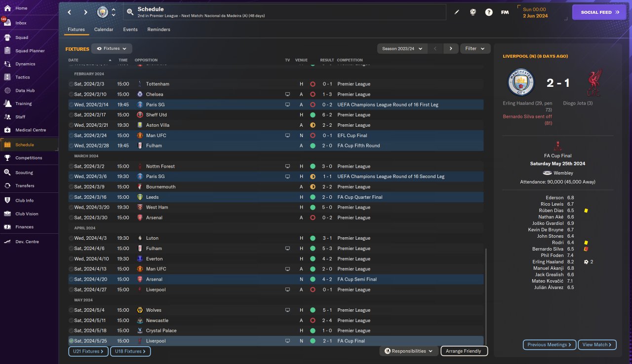
Task: Click the fixtures list vertical scrollbar
Action: [x=486, y=296]
